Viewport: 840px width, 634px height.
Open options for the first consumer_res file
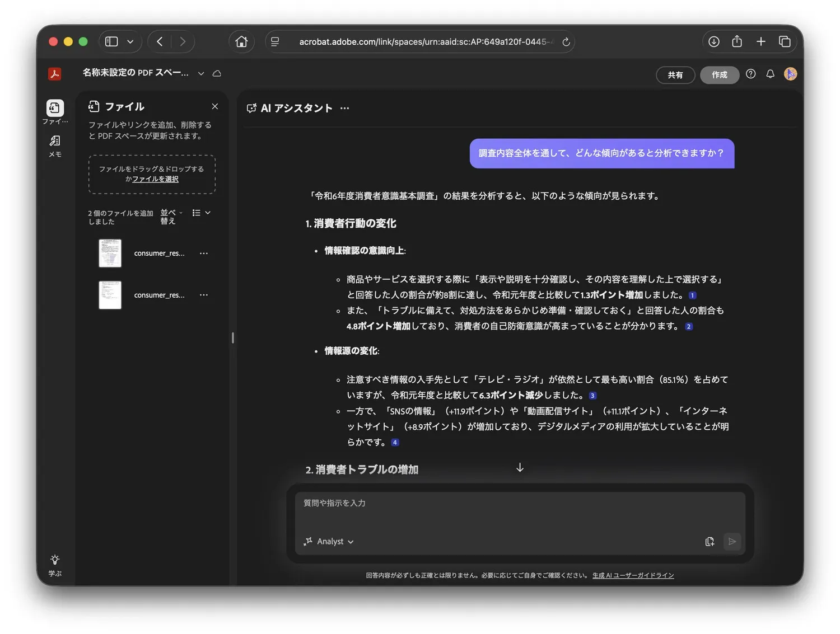(204, 253)
